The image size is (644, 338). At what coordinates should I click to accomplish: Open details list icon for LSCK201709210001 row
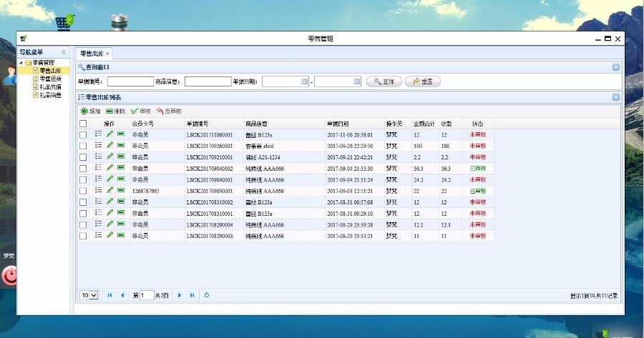[x=98, y=156]
